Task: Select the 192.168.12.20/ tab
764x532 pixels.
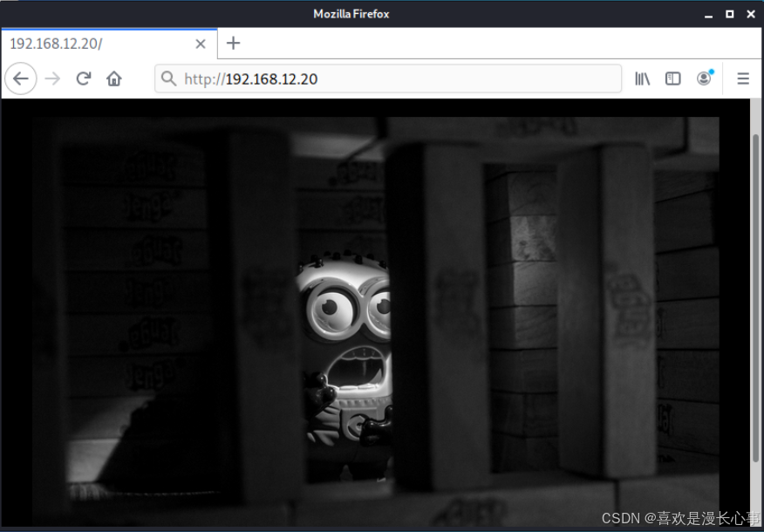Action: (x=109, y=44)
